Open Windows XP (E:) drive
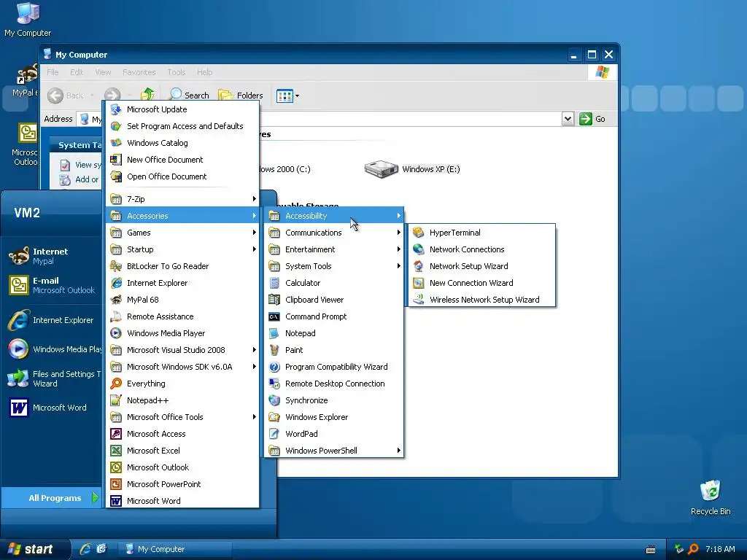The width and height of the screenshot is (747, 560). (412, 169)
